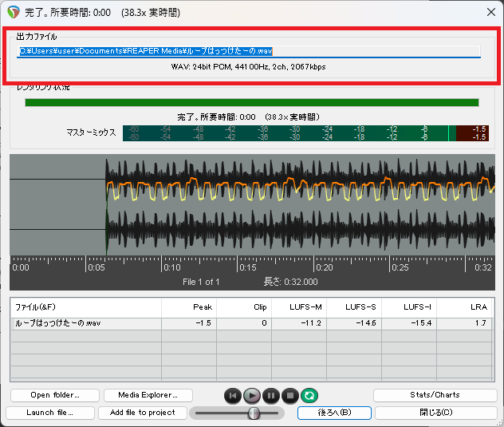Viewport: 504px width, 427px height.
Task: Click the Open folder... button
Action: point(54,395)
